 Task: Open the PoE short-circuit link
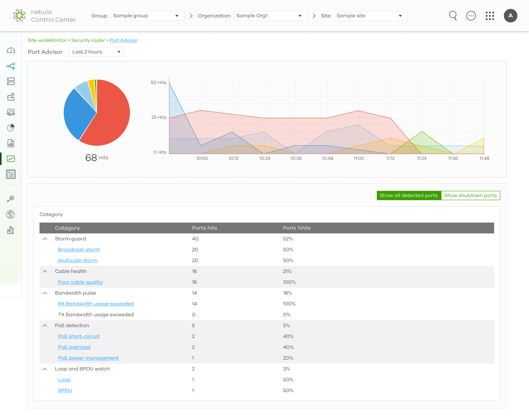pyautogui.click(x=79, y=336)
